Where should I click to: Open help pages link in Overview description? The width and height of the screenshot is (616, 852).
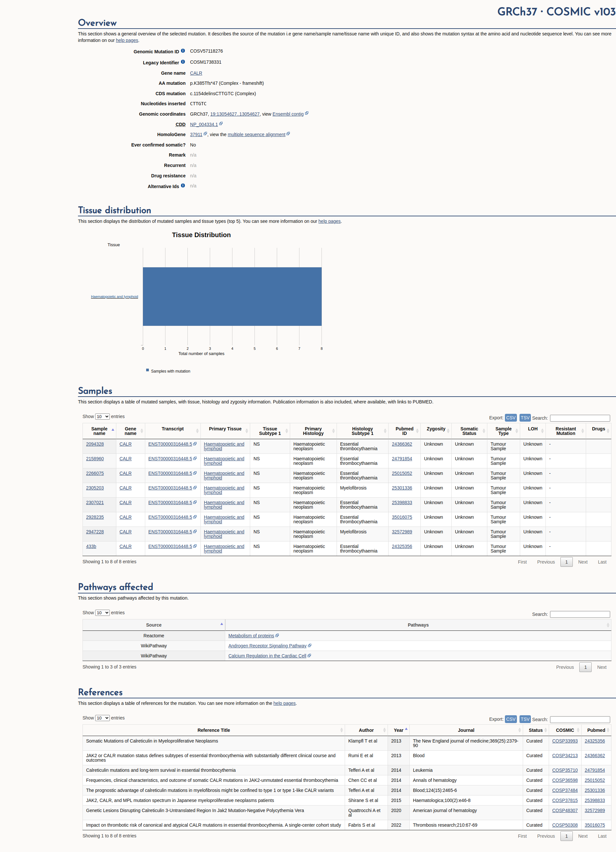pyautogui.click(x=127, y=41)
